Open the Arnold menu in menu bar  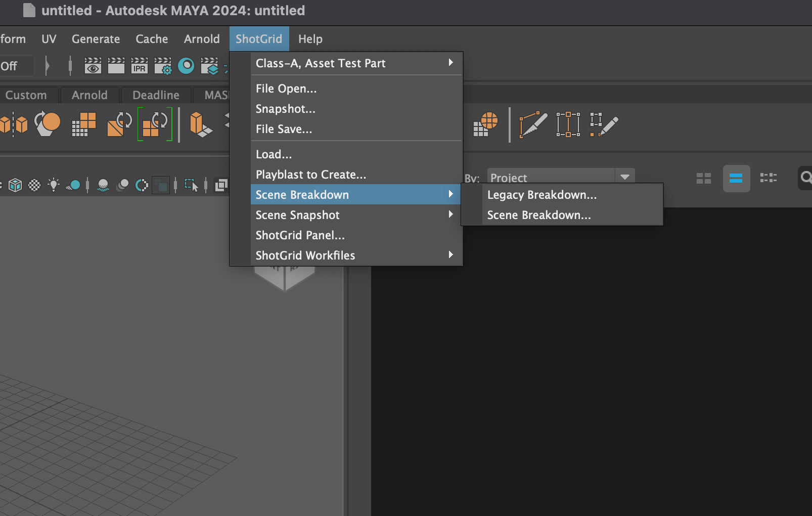[202, 39]
